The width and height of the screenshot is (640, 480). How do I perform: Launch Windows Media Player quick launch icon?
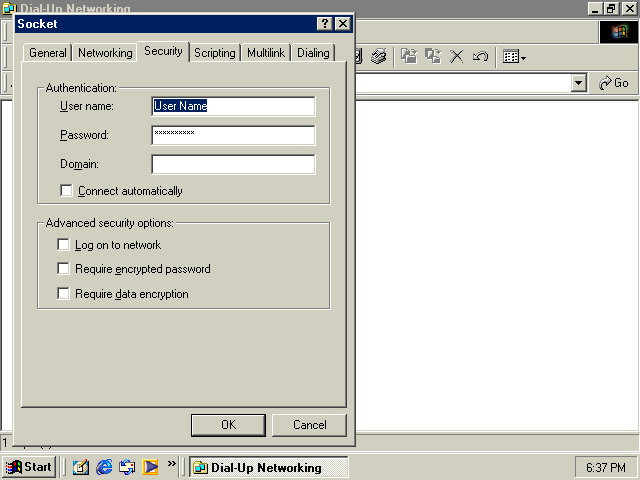pos(150,467)
